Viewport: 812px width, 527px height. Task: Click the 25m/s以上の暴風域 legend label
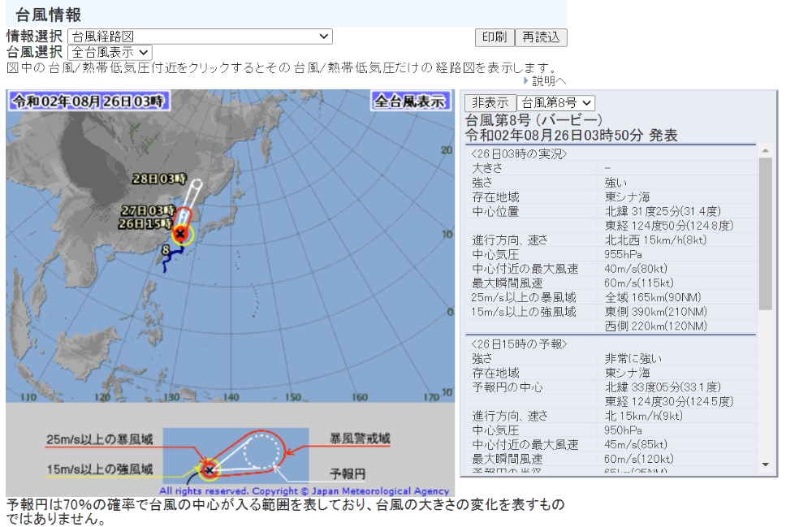pyautogui.click(x=99, y=439)
